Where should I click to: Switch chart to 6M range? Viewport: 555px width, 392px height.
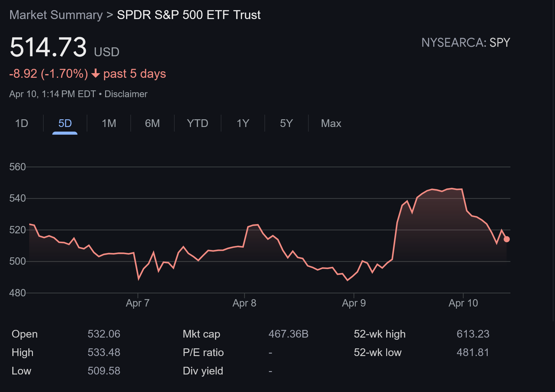pos(152,123)
